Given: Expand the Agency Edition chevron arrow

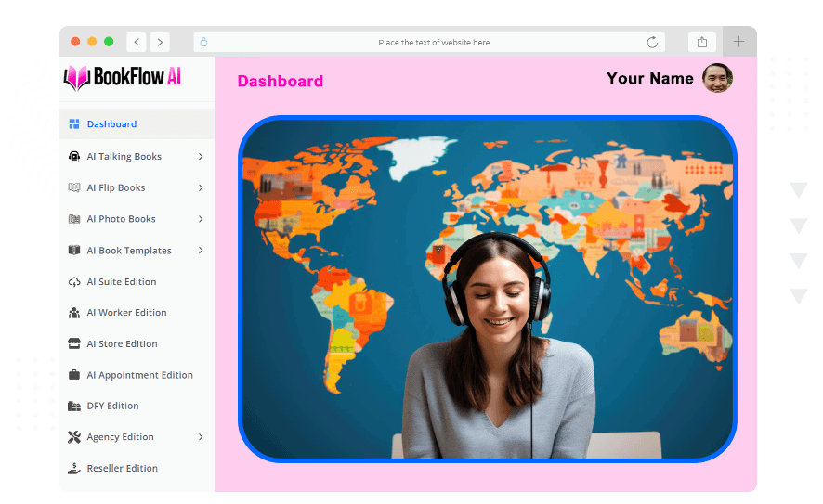Looking at the screenshot, I should (x=201, y=437).
